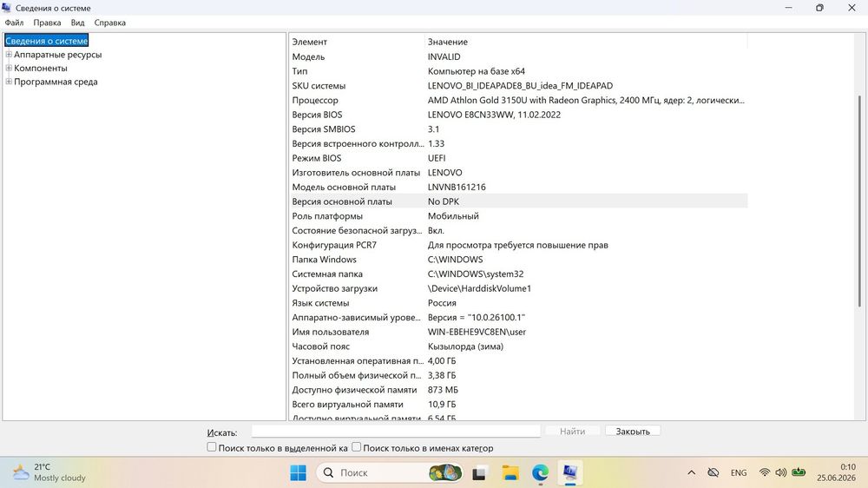Select the Процессор row
This screenshot has height=488, width=868.
point(519,100)
